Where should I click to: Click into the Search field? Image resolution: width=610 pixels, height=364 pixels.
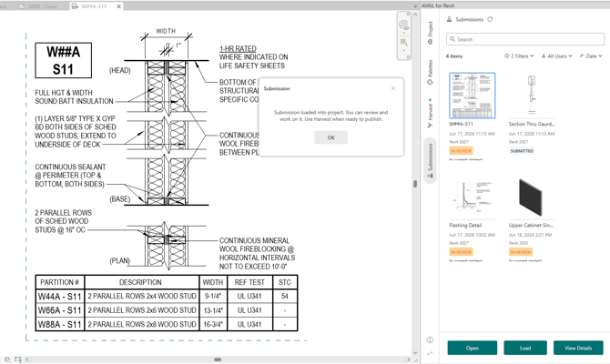click(525, 39)
